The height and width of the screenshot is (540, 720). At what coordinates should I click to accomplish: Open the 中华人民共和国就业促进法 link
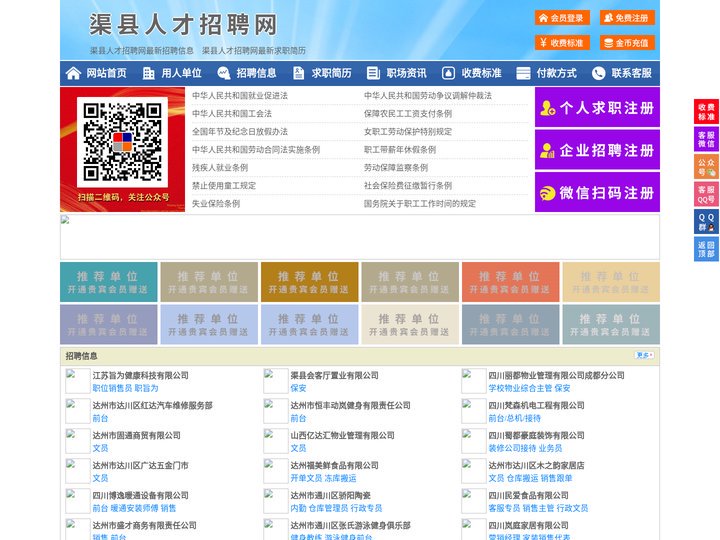tap(240, 96)
